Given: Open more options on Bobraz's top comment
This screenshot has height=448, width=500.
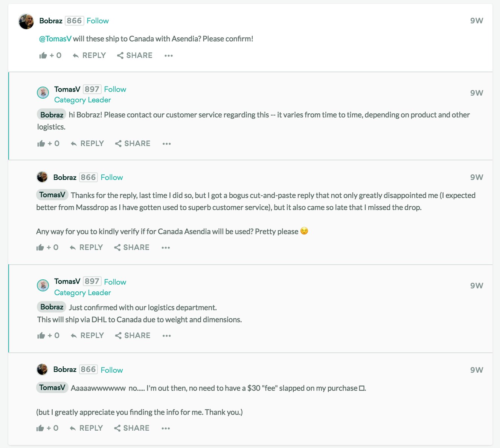Looking at the screenshot, I should point(169,56).
